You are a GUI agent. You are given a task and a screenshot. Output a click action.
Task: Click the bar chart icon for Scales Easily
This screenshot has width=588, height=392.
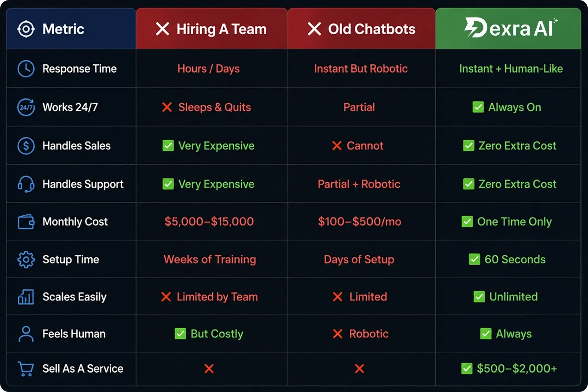click(x=25, y=297)
